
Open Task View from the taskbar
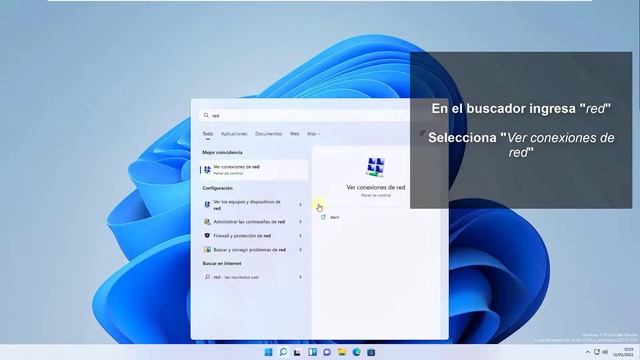(x=298, y=352)
